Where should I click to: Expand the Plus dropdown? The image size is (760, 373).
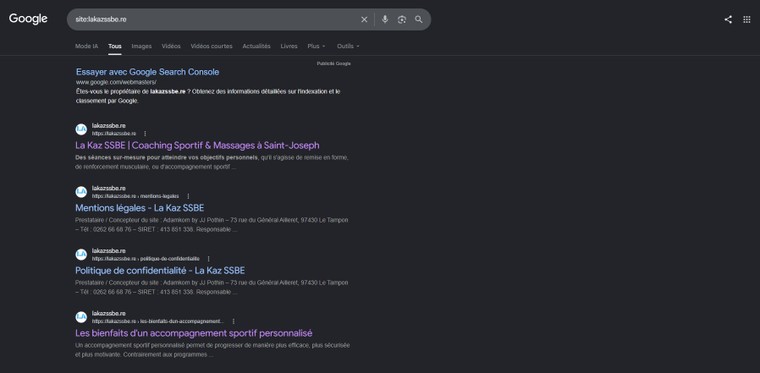click(317, 46)
